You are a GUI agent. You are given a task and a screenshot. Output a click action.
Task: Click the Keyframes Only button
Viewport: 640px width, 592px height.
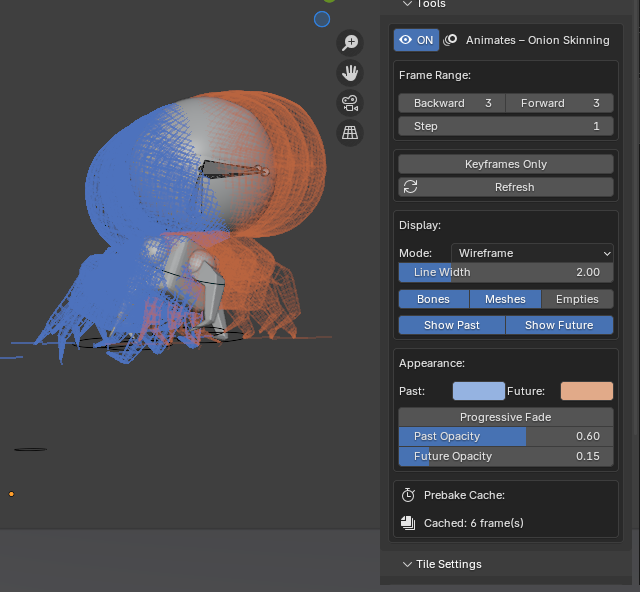(505, 164)
